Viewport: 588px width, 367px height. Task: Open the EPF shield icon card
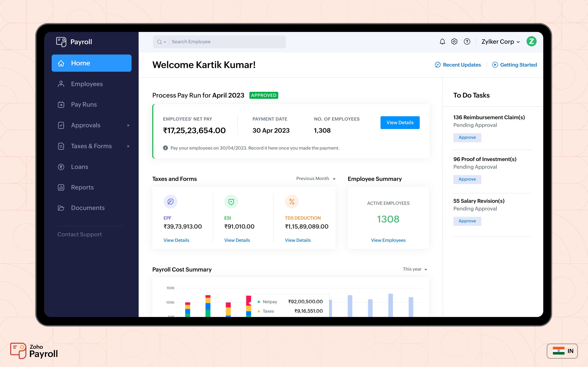click(170, 201)
